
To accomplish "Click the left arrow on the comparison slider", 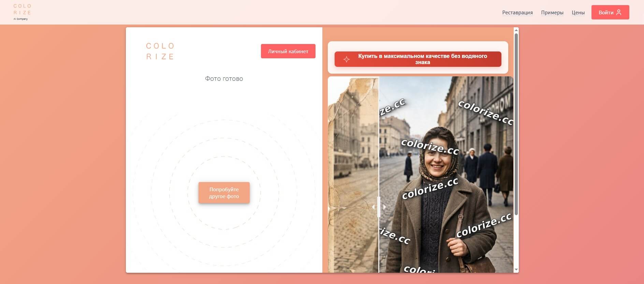I will [x=373, y=207].
